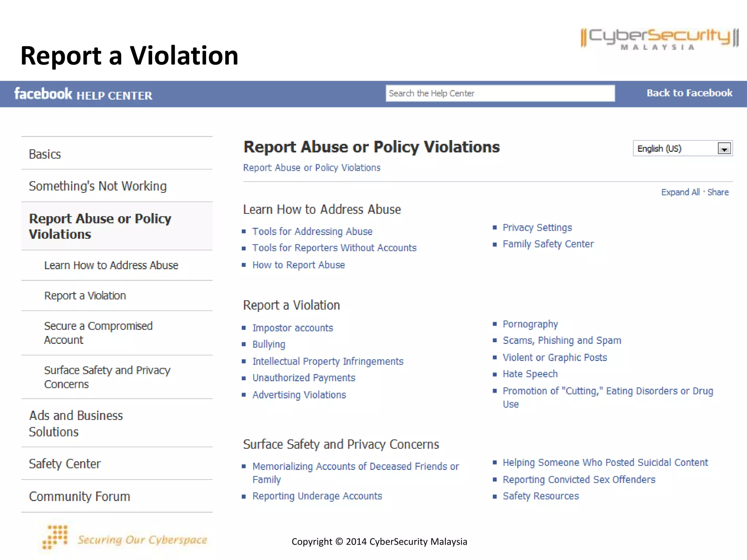Open Something's Not Working section
The image size is (747, 560).
[117, 186]
